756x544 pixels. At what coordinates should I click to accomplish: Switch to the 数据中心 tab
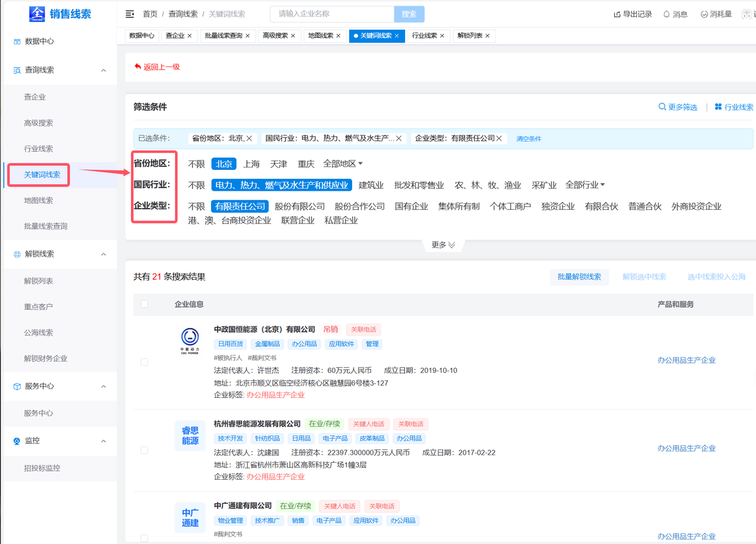click(142, 36)
